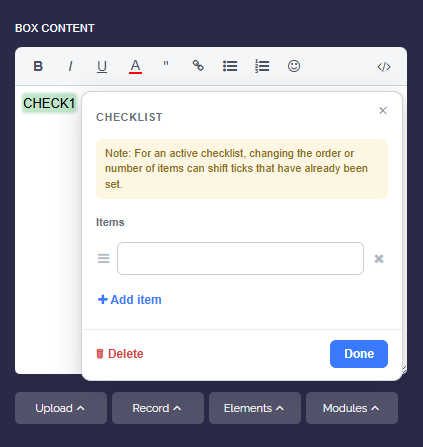The width and height of the screenshot is (423, 447).
Task: Switch to source code view
Action: (x=384, y=67)
